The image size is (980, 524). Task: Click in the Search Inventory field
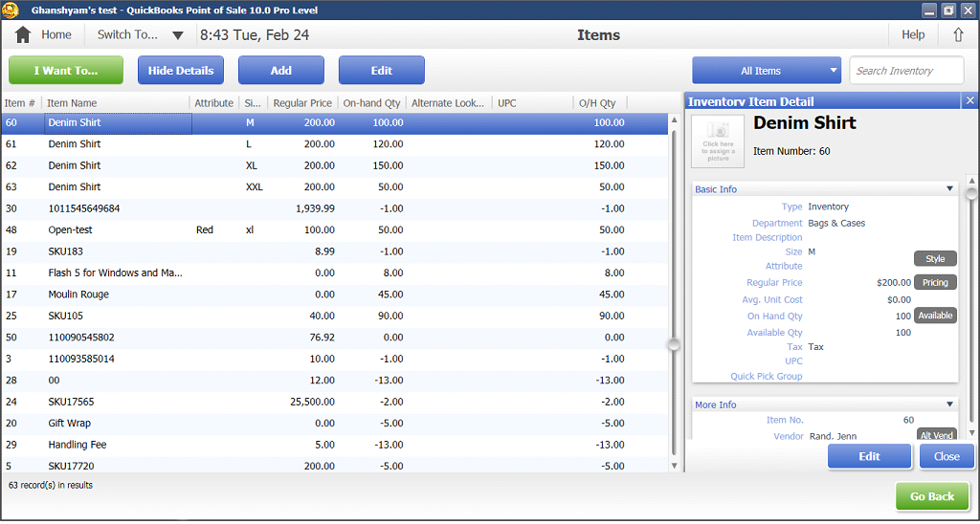pos(905,71)
